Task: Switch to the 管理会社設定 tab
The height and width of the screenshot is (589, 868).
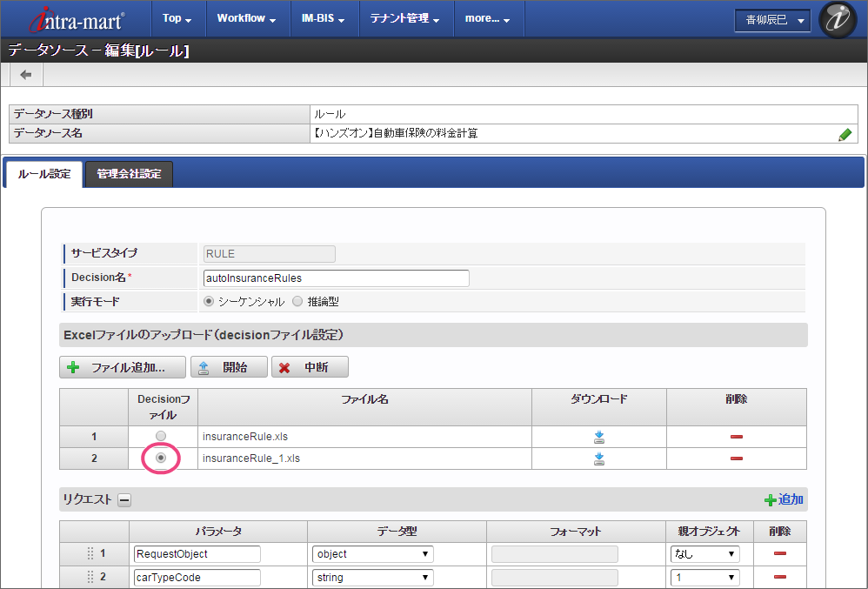Action: [x=129, y=174]
